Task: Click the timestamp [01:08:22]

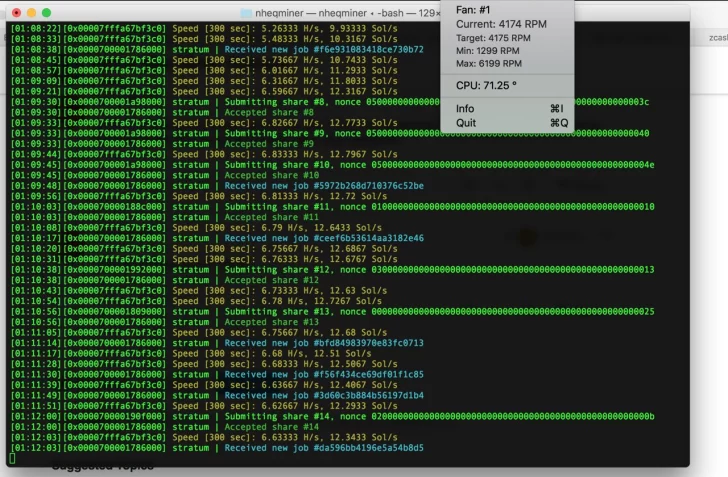Action: click(x=36, y=29)
